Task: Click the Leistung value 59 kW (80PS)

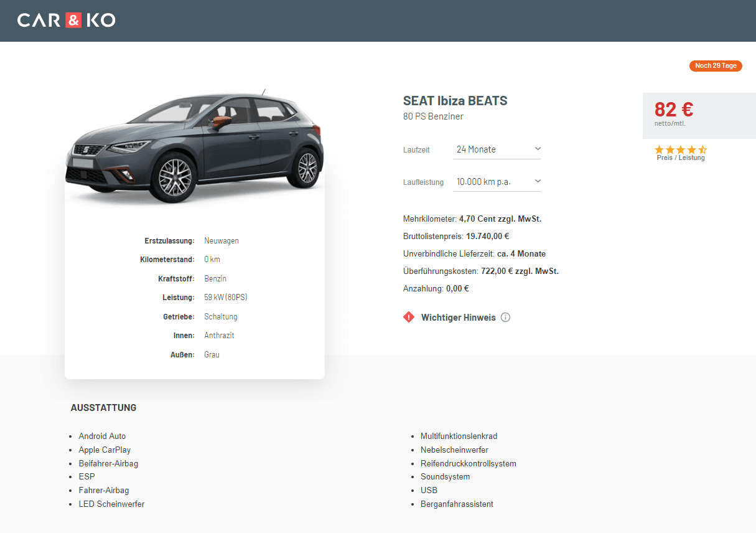Action: (226, 298)
